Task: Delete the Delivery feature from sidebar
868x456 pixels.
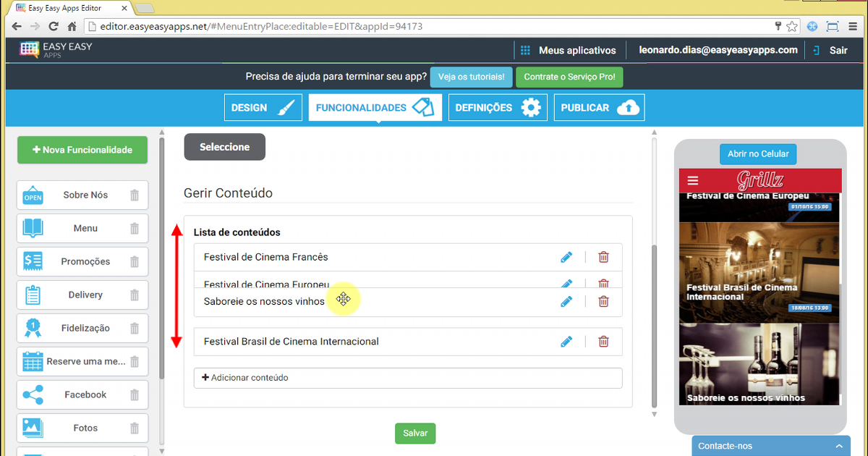Action: [x=135, y=295]
